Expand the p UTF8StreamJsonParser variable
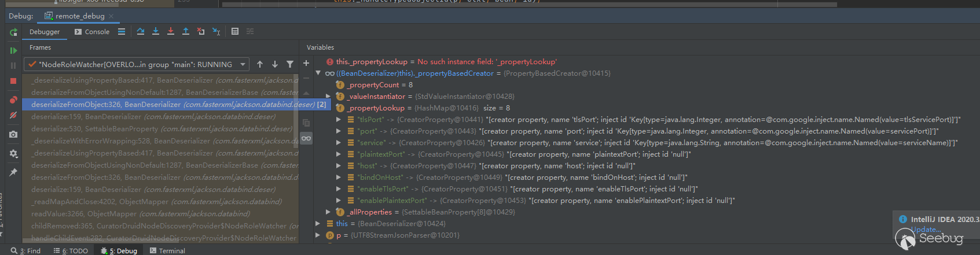 318,235
